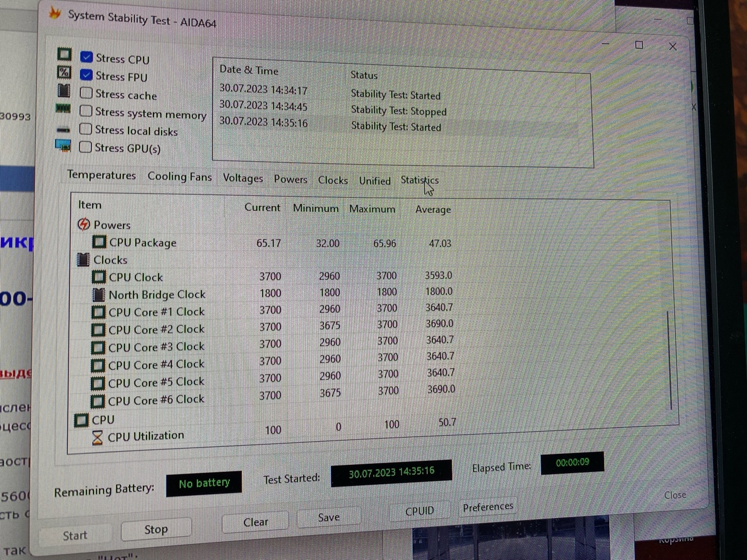This screenshot has width=747, height=560.
Task: Click the CPU chip icon beside Stress CPU
Action: pos(64,55)
